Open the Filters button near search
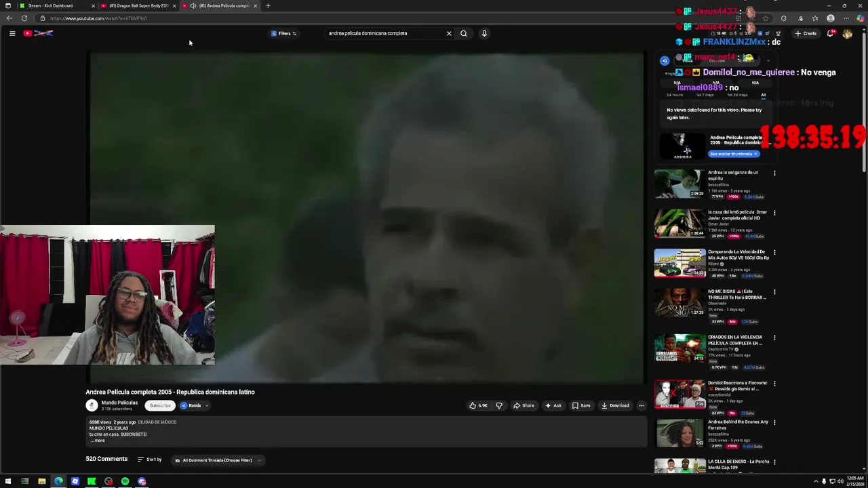The image size is (868, 488). tap(284, 33)
